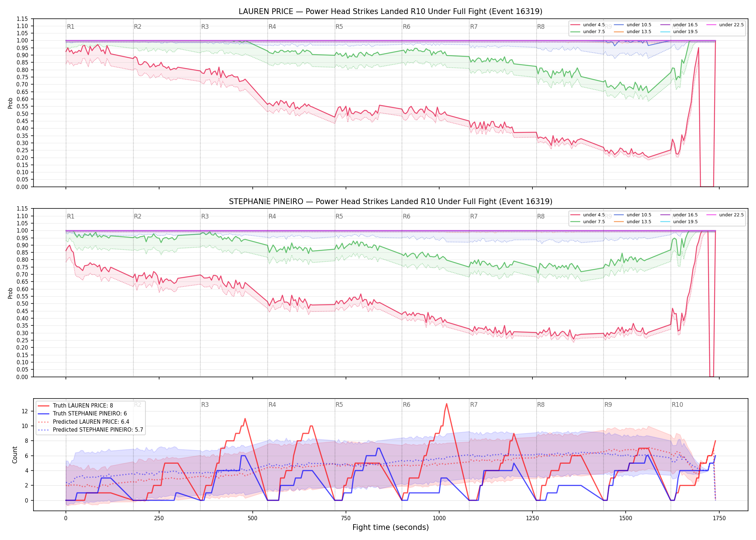Click the R2 label in Lauren Price chart
The height and width of the screenshot is (540, 756).
[x=138, y=27]
